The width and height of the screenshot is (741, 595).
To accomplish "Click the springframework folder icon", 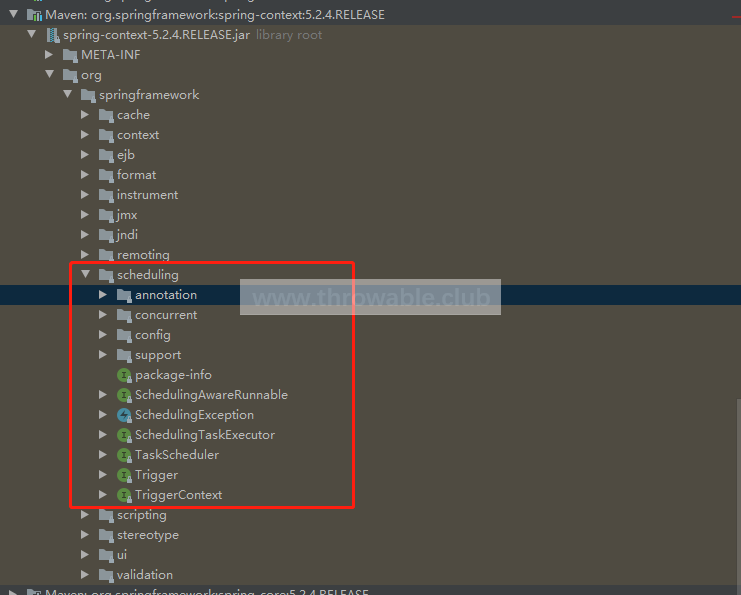I will click(x=88, y=95).
